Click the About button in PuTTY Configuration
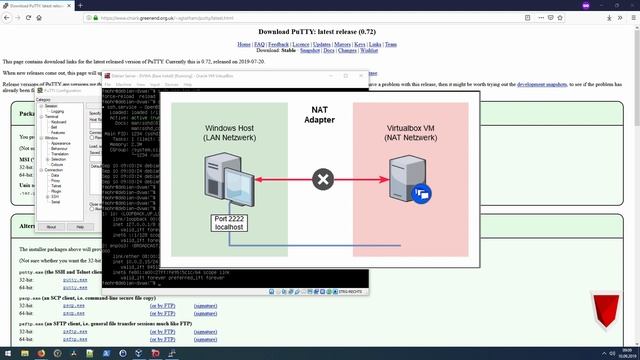Viewport: 640px width, 360px height. [51, 227]
